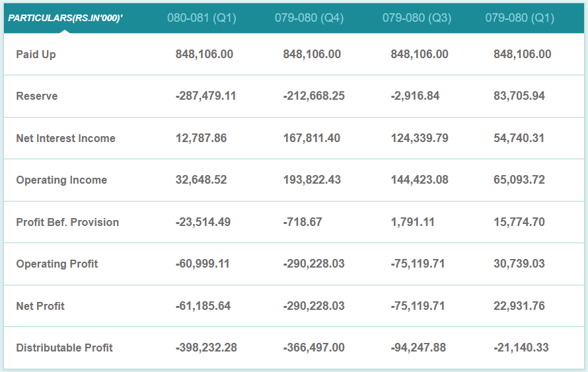
Task: Click Net Interest Income value 167,811.40
Action: point(311,138)
